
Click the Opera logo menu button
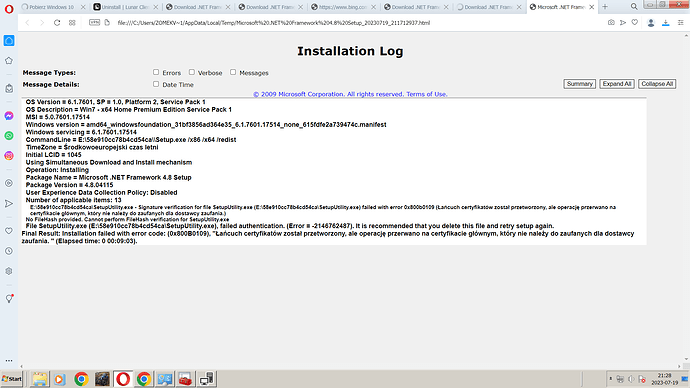pyautogui.click(x=9, y=9)
